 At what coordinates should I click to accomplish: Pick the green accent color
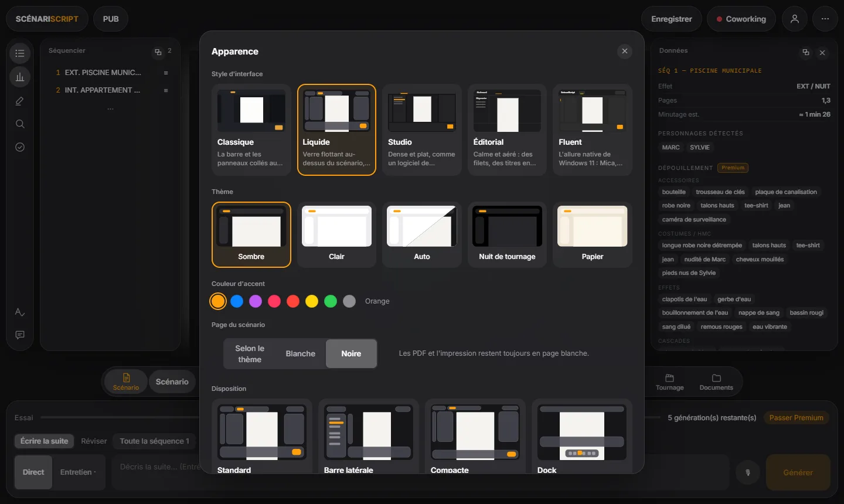point(331,301)
